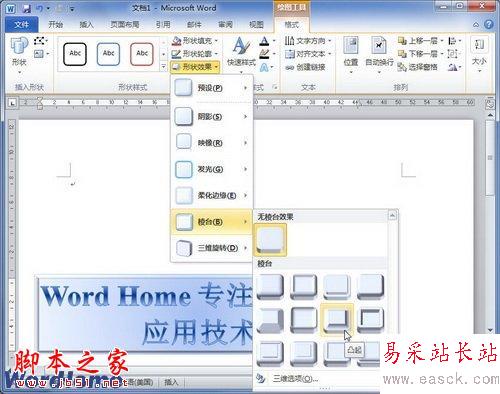Screen dimensions: 500x394
Task: Click the 下移一层 send backward icon
Action: tap(402, 54)
